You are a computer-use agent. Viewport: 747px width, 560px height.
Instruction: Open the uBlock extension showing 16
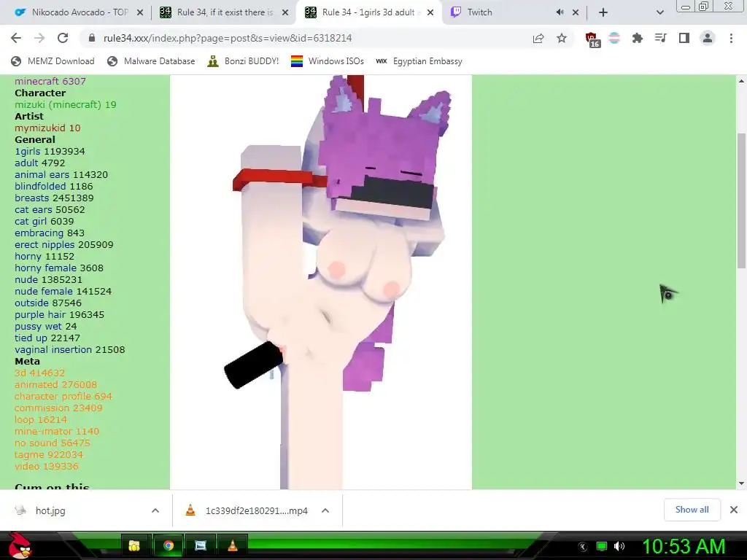click(x=592, y=39)
